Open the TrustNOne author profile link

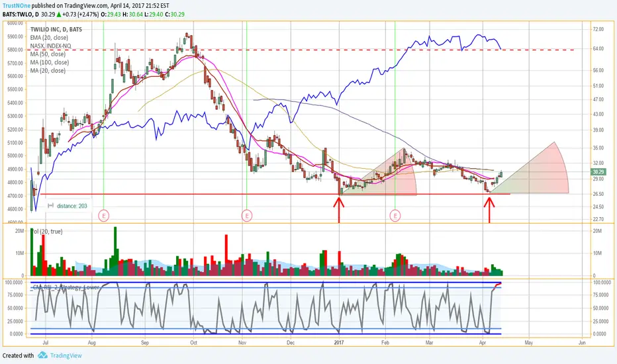(17, 6)
